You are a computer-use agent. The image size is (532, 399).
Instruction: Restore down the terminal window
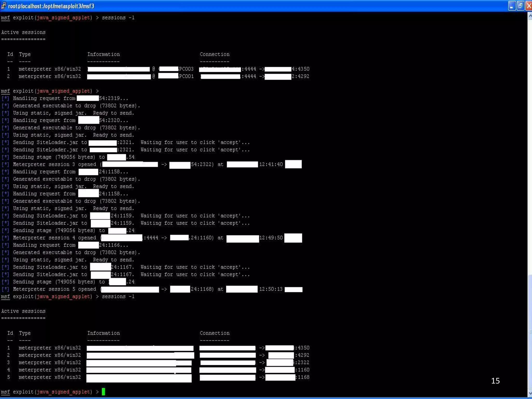pos(520,6)
